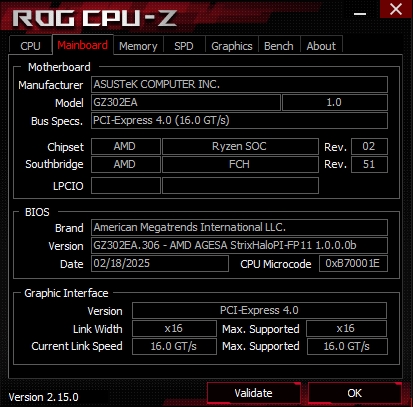Minimize the ROG CPU-Z window
The width and height of the screenshot is (413, 407).
click(x=360, y=13)
